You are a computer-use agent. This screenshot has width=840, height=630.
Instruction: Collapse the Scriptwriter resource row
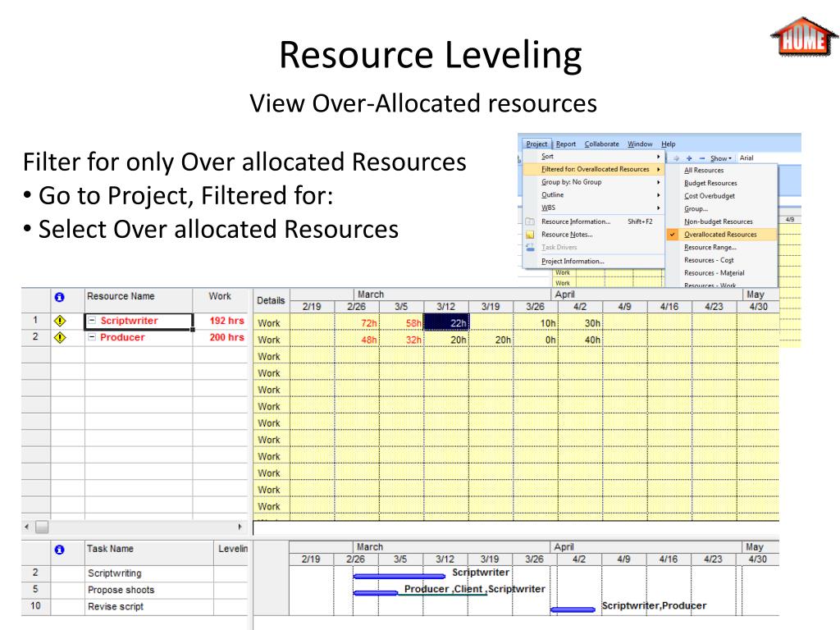pos(92,321)
